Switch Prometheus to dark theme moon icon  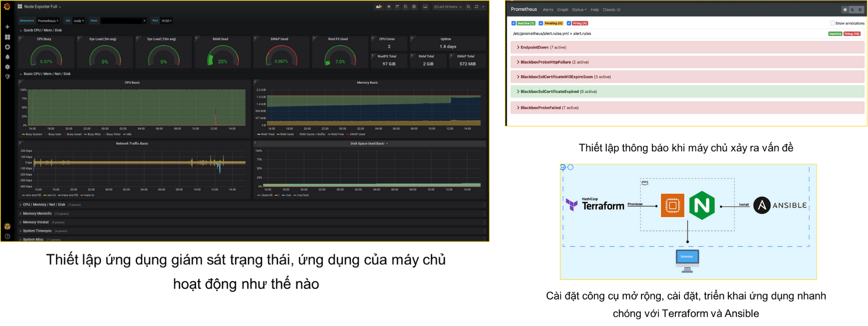853,9
